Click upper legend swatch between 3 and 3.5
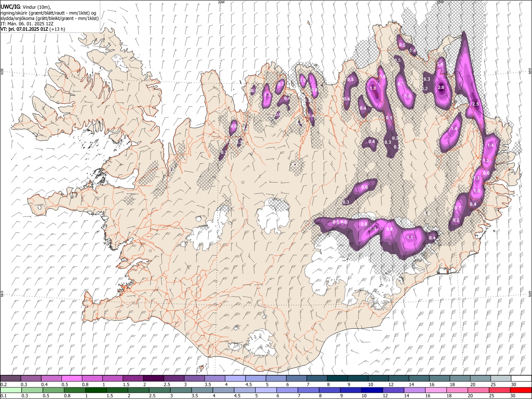The image size is (532, 399). [194, 379]
